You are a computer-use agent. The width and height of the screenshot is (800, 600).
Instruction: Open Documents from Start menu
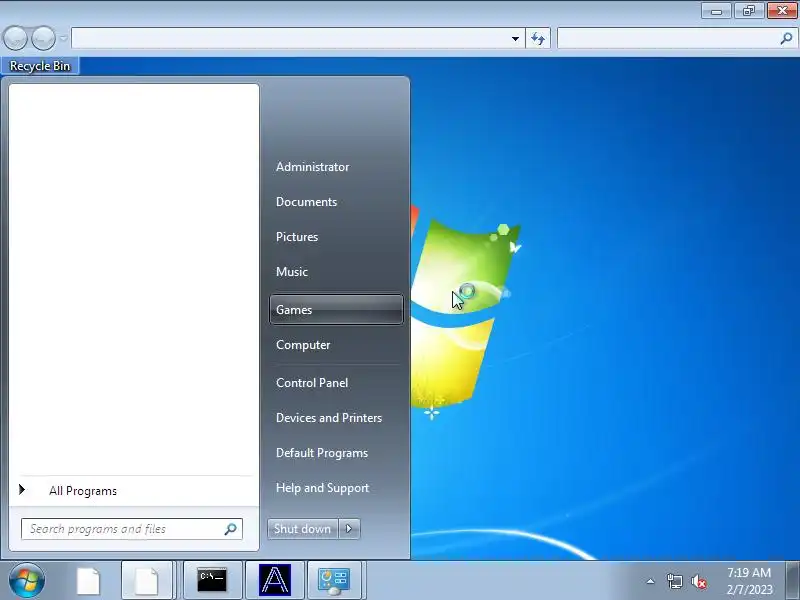[x=307, y=202]
